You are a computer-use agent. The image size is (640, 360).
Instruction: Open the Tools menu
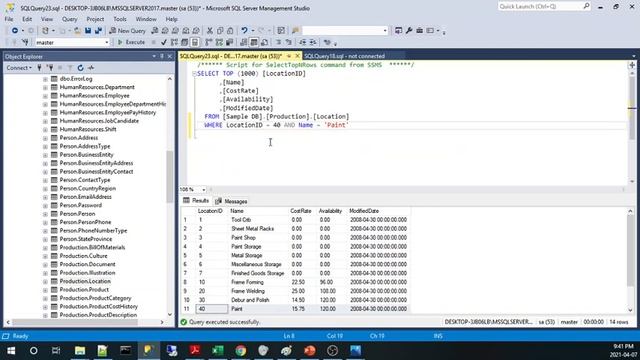click(x=120, y=19)
